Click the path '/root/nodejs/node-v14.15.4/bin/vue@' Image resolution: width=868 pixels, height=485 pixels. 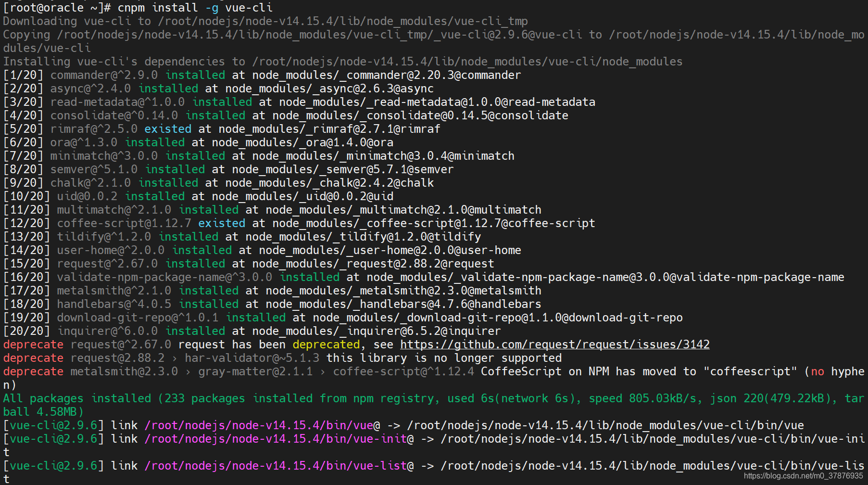click(262, 425)
